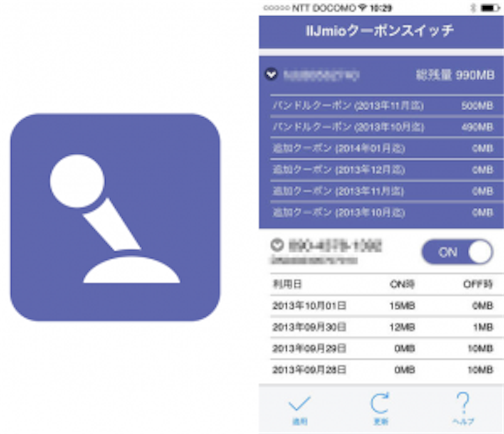This screenshot has width=504, height=434.
Task: Tap the IIJmioクーポンスイッチ title bar
Action: click(381, 32)
